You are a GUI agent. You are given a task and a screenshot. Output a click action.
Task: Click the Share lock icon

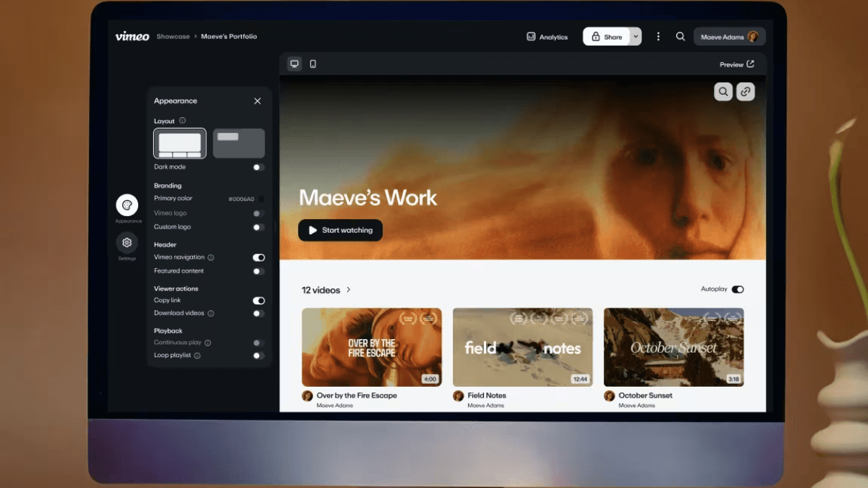point(596,37)
